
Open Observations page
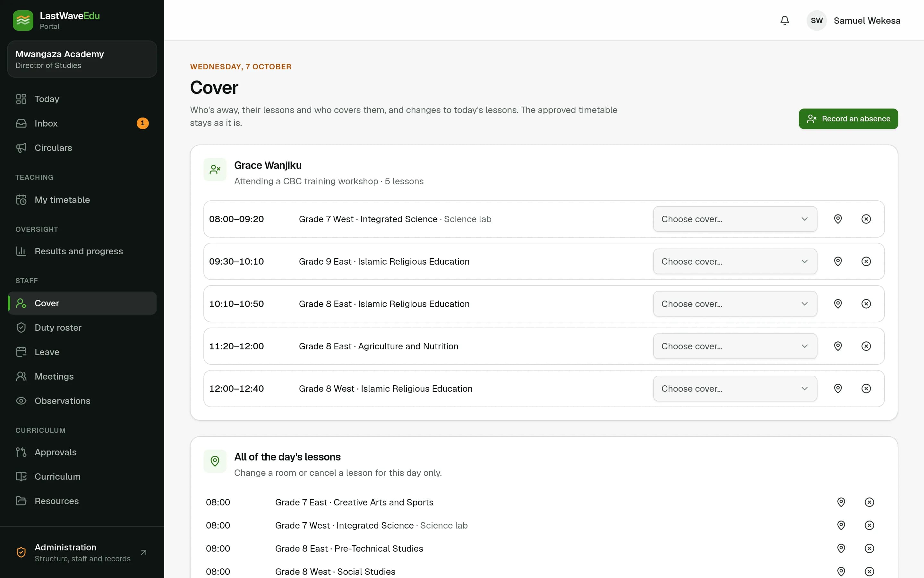(x=82, y=401)
